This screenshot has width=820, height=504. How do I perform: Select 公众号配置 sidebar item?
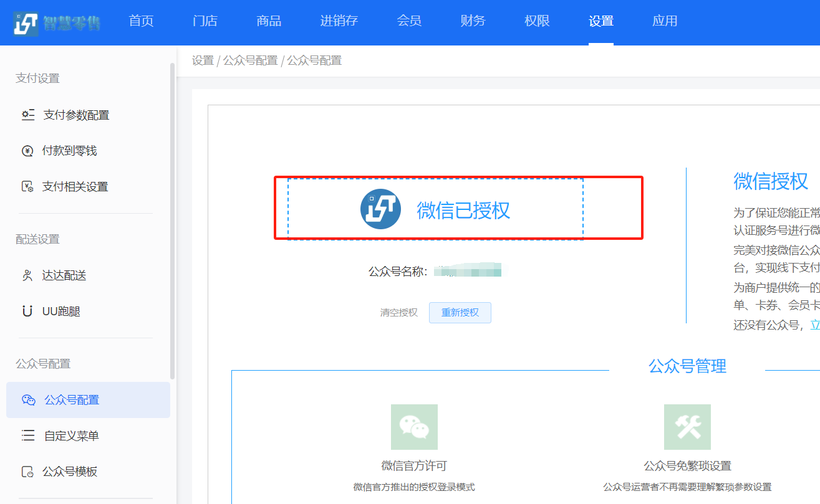coord(88,400)
